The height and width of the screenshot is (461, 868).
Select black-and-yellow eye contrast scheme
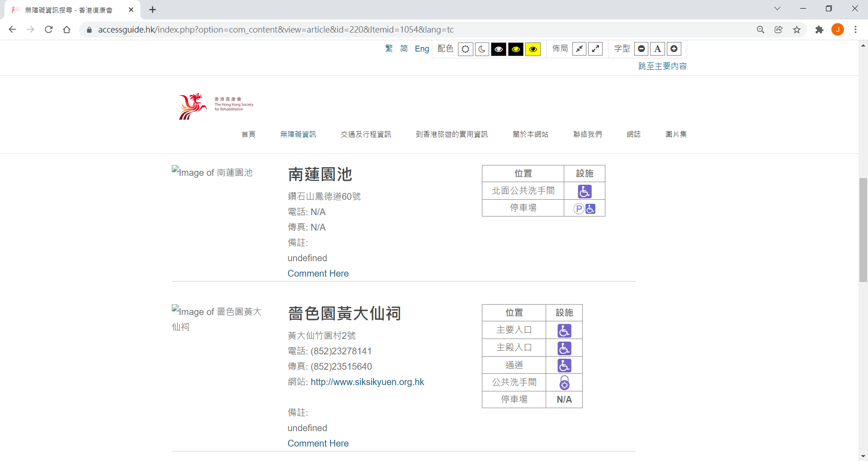click(516, 49)
